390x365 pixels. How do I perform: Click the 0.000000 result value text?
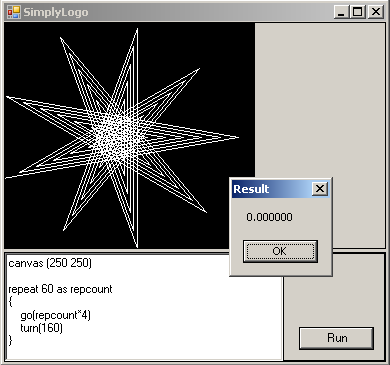(269, 217)
